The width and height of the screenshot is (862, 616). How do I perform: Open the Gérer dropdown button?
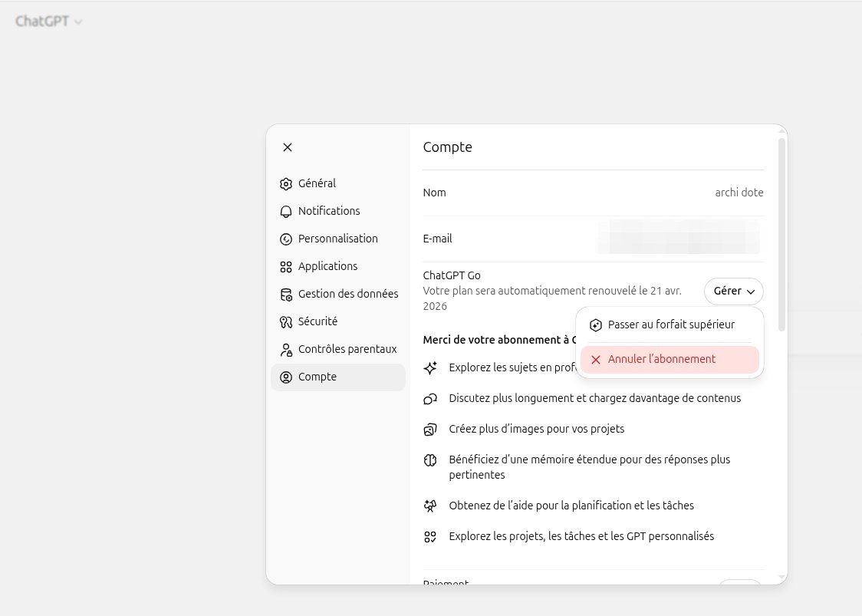pyautogui.click(x=733, y=291)
